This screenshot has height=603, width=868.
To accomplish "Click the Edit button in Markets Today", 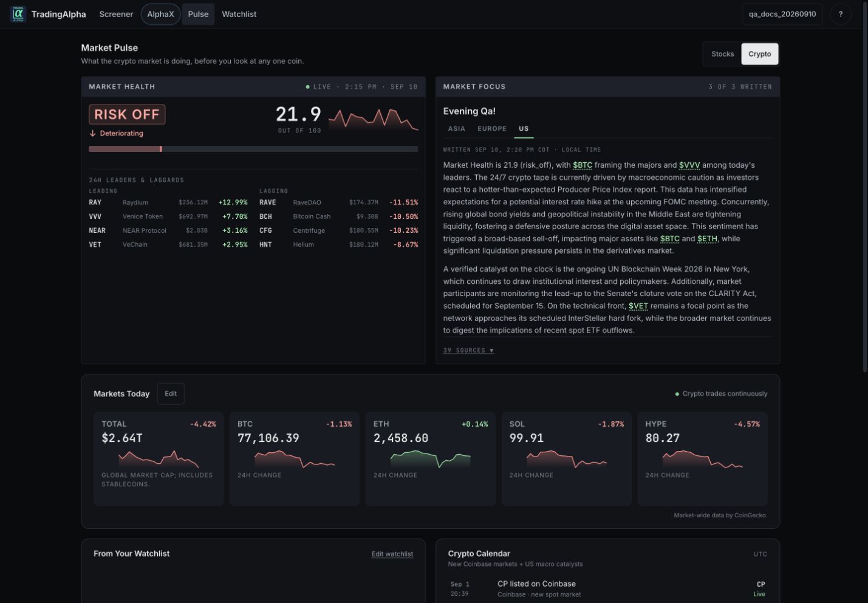I will [x=171, y=394].
